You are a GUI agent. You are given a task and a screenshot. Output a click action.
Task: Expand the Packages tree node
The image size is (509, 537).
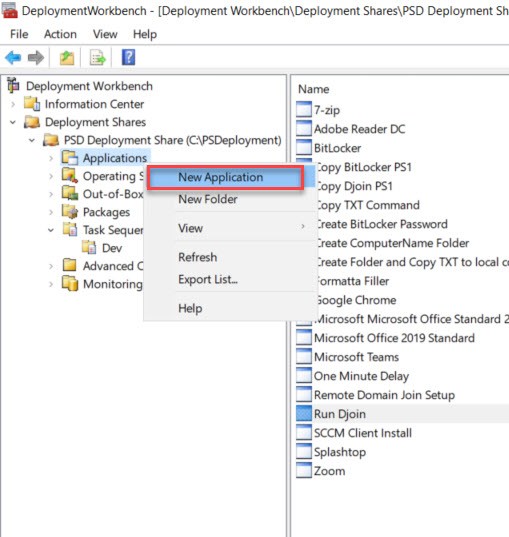51,212
